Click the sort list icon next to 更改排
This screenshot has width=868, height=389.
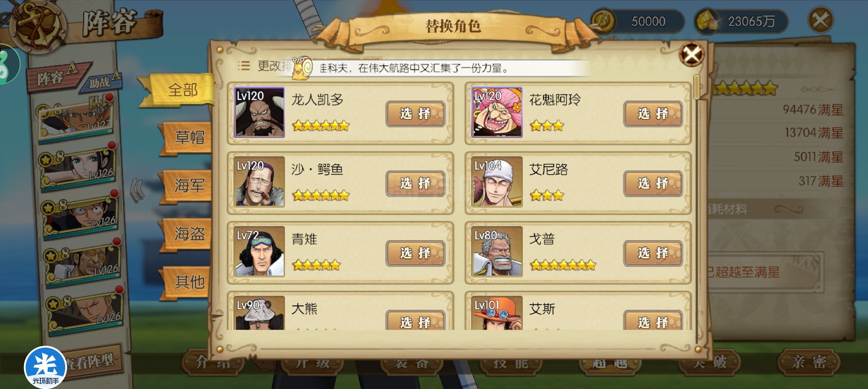point(244,66)
